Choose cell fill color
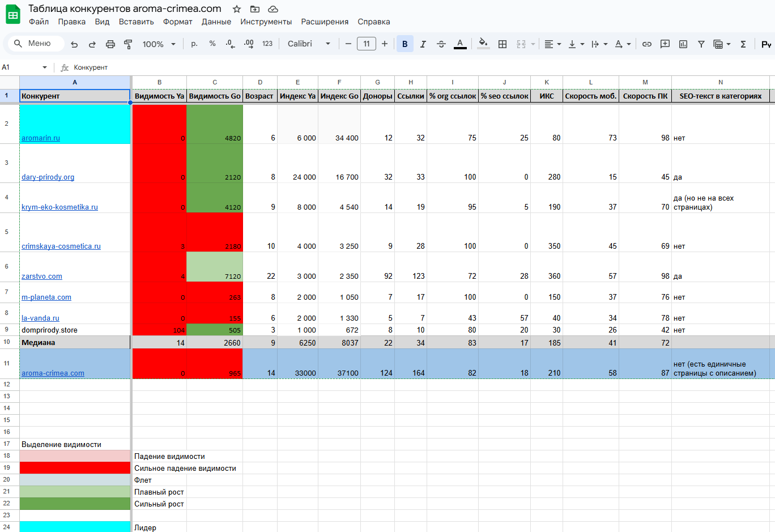Image resolution: width=775 pixels, height=532 pixels. coord(483,44)
